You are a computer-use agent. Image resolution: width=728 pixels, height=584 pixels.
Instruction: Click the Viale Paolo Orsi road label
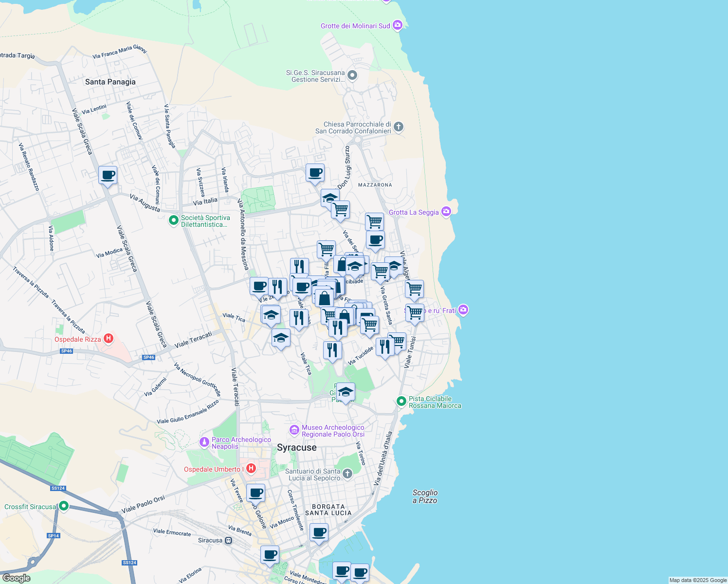(x=143, y=504)
